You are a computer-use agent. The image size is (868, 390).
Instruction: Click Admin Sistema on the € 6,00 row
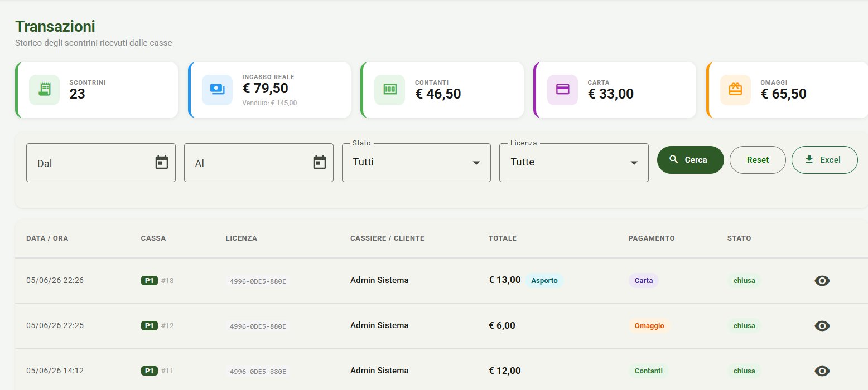[x=379, y=325]
